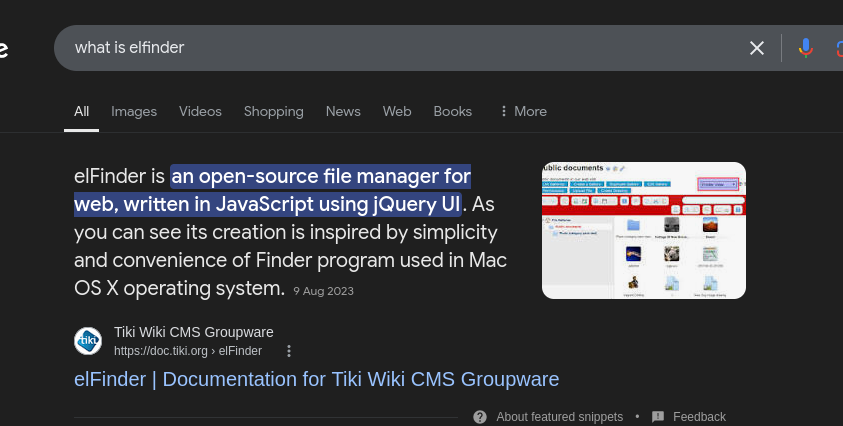Switch to the Web tab

[397, 111]
